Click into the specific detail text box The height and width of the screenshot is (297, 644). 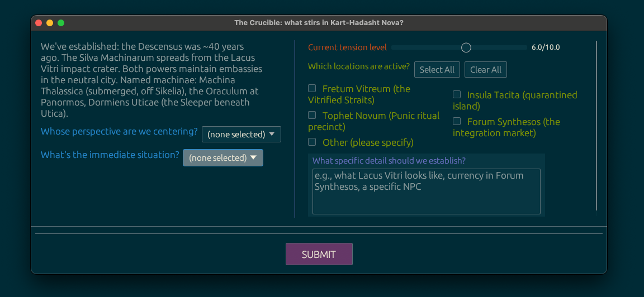[x=426, y=191]
